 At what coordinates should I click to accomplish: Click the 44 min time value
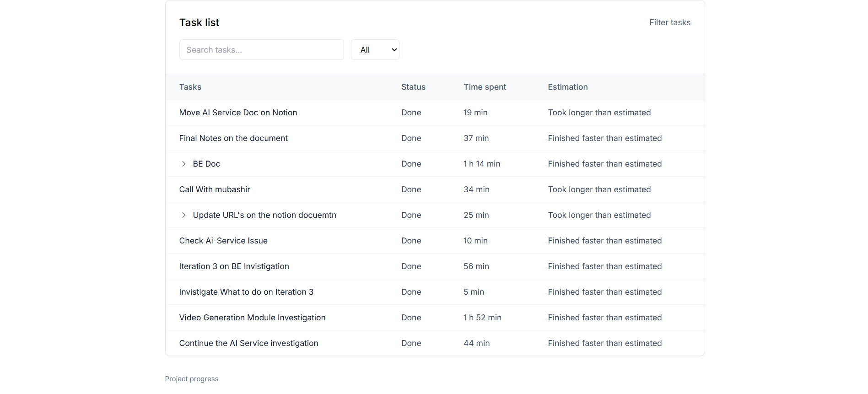(476, 343)
